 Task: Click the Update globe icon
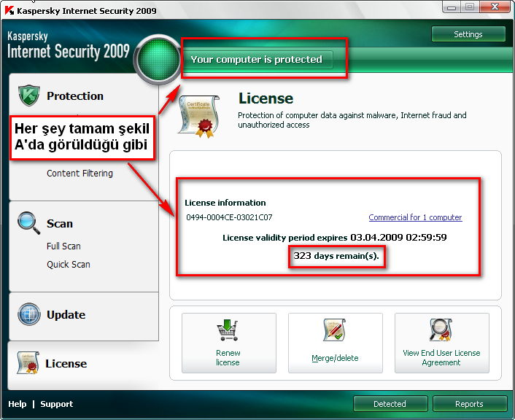point(29,314)
